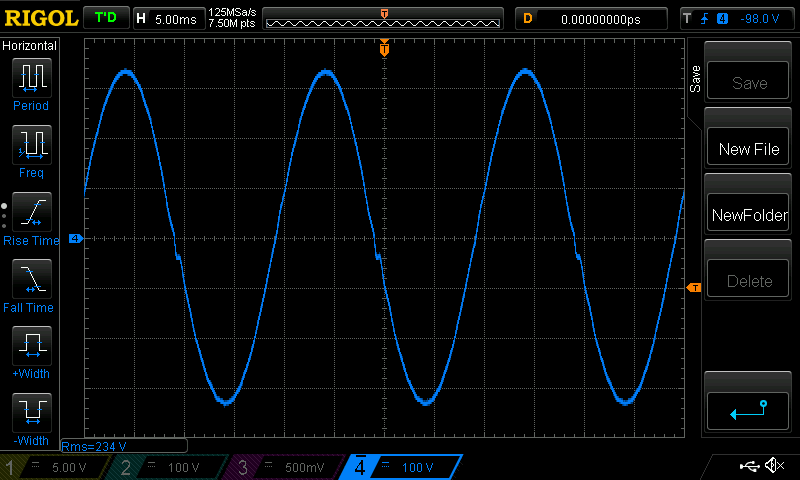
Task: Click the back arrow return icon
Action: click(x=749, y=408)
